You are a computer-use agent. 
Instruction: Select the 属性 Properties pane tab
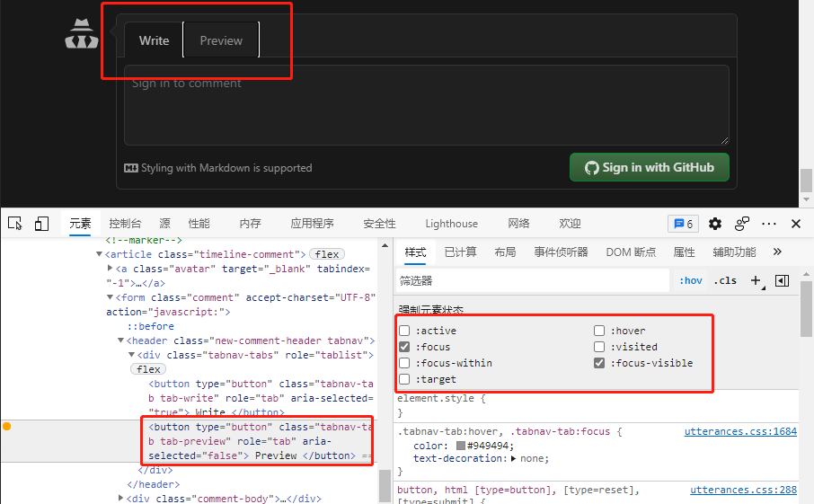685,252
